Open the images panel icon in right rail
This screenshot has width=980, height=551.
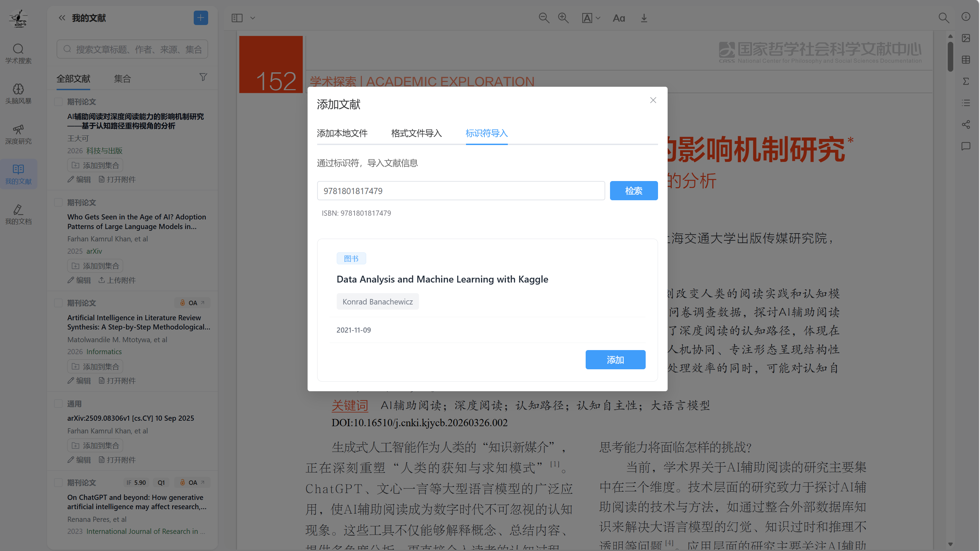tap(966, 38)
